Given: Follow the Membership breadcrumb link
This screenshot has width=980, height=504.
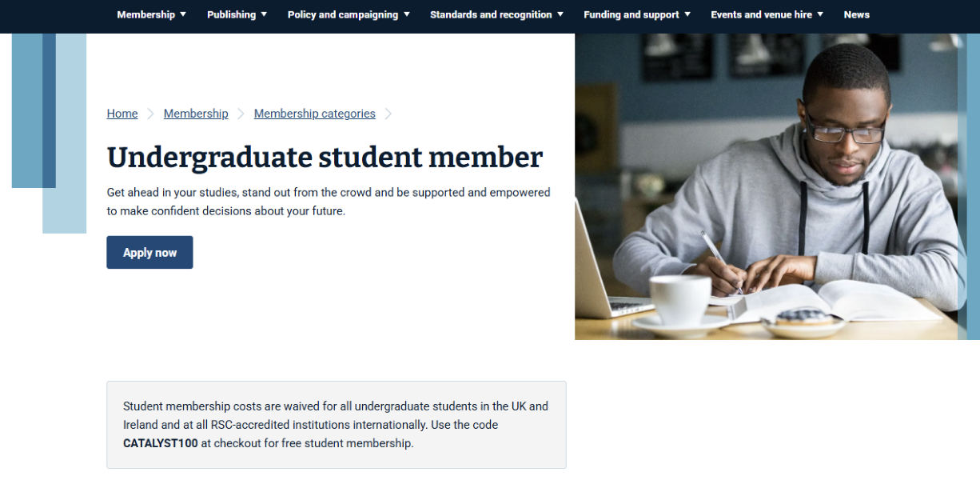Looking at the screenshot, I should click(x=196, y=114).
